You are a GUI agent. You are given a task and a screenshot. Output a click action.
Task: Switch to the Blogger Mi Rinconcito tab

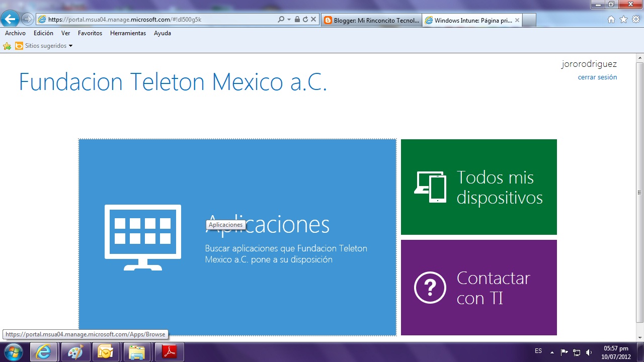point(371,21)
